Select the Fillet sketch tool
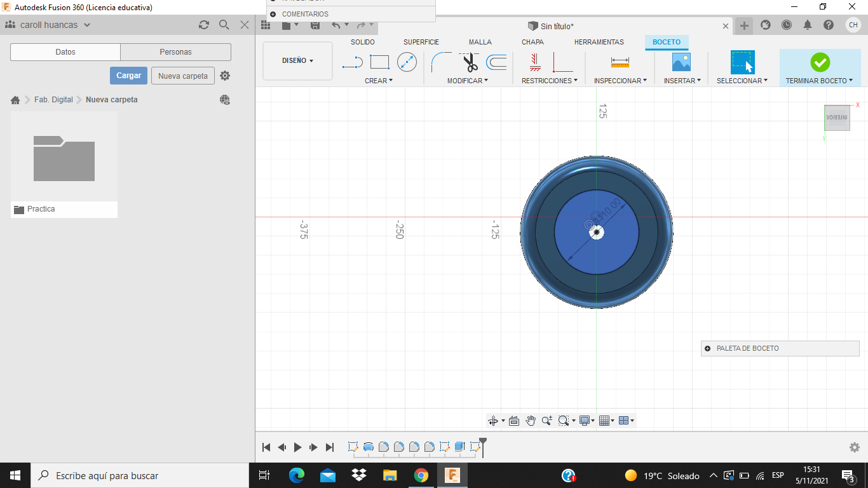 [441, 62]
